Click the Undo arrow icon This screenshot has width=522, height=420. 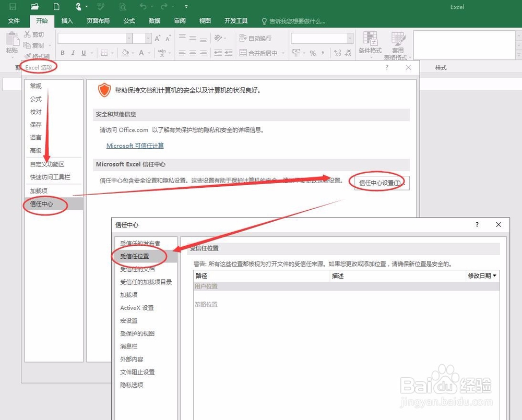click(x=143, y=6)
